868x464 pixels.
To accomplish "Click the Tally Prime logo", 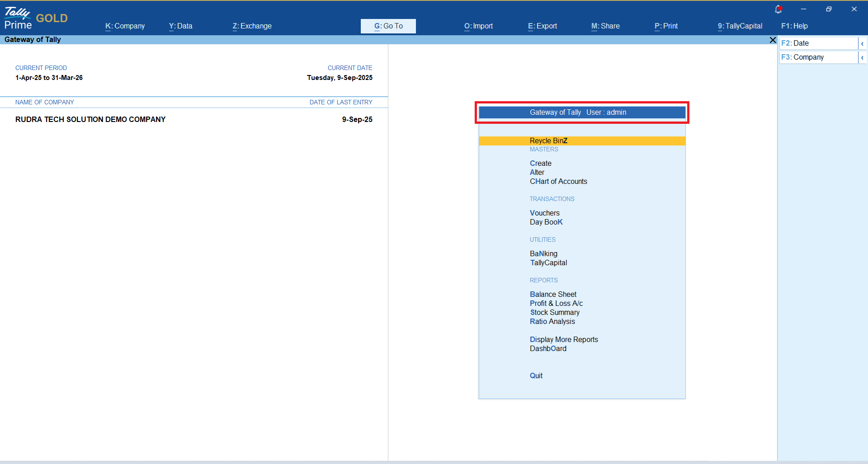I will coord(18,18).
